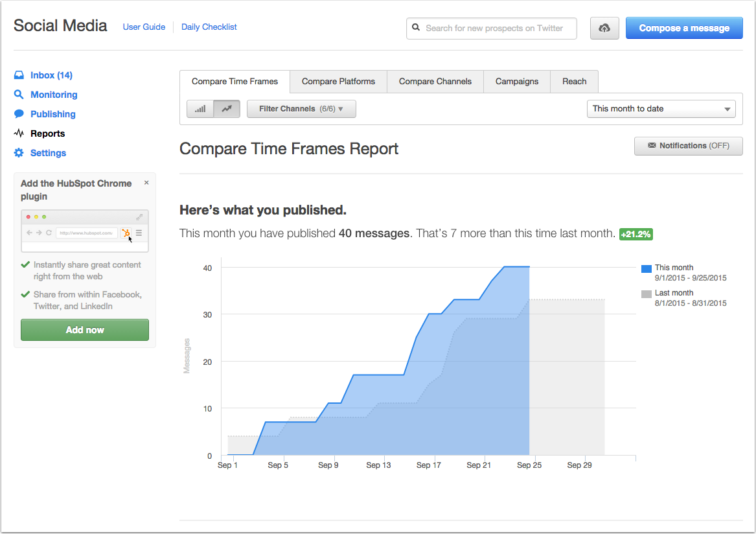This screenshot has width=756, height=534.
Task: Click the 40 messages bold text
Action: pyautogui.click(x=374, y=233)
